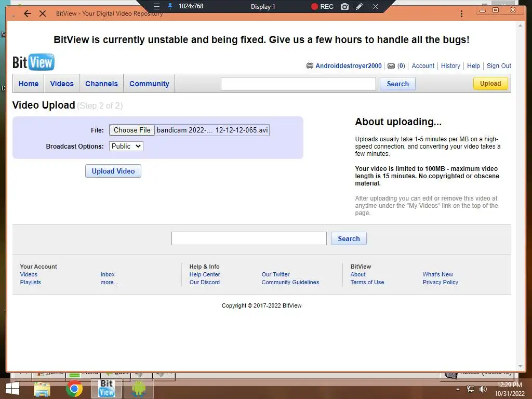Click the yellow Upload button
This screenshot has height=399, width=532.
pos(490,84)
